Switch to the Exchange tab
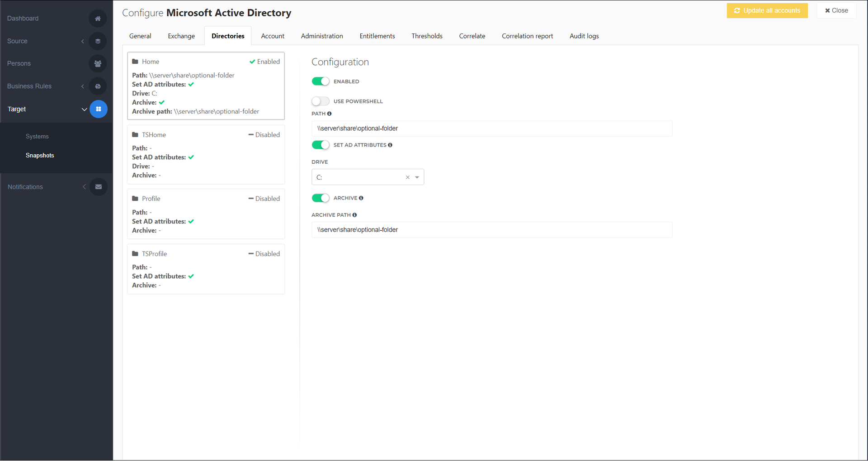This screenshot has width=868, height=461. (x=181, y=36)
